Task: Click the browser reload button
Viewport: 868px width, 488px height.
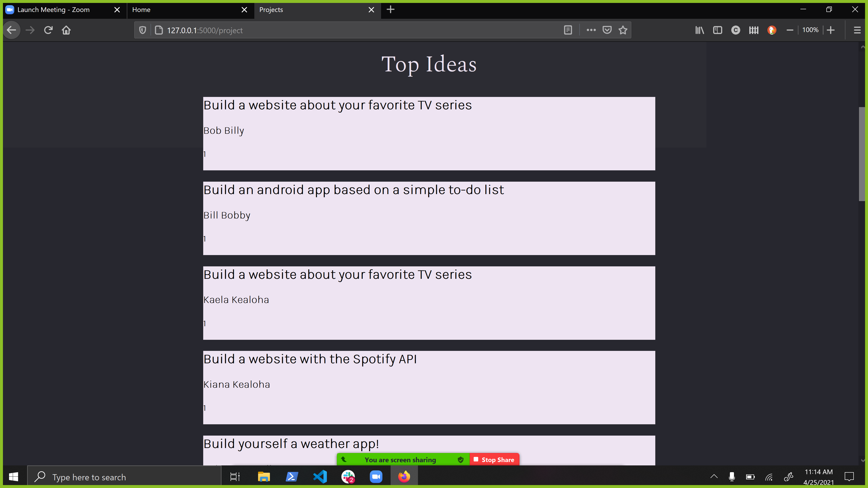Action: (48, 30)
